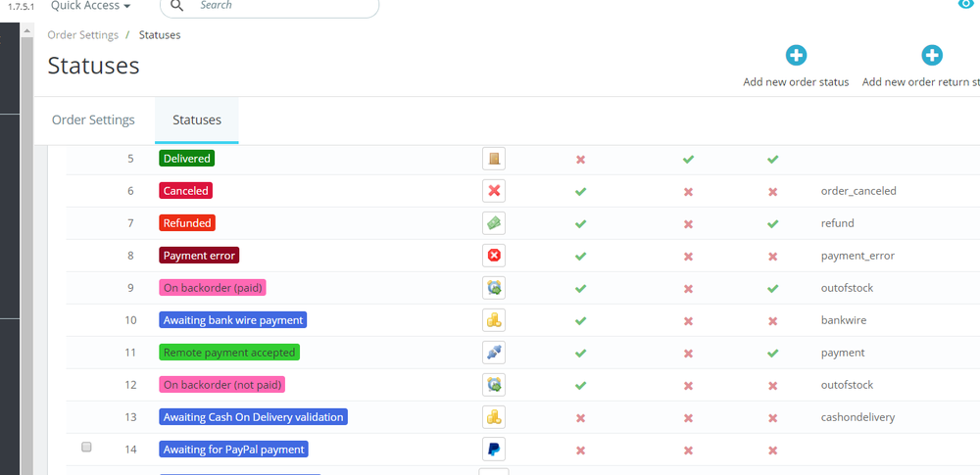The width and height of the screenshot is (980, 475).
Task: Select the Statuses tab
Action: click(x=197, y=120)
